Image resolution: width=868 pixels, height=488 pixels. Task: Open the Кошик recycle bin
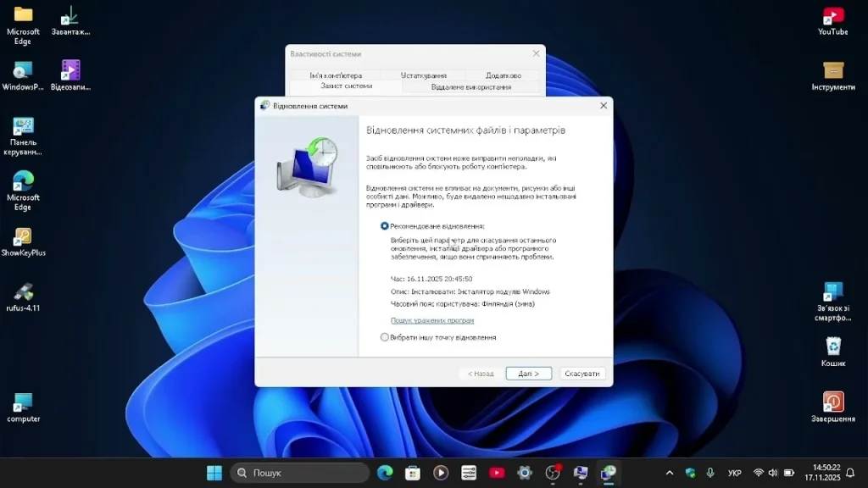pos(833,352)
